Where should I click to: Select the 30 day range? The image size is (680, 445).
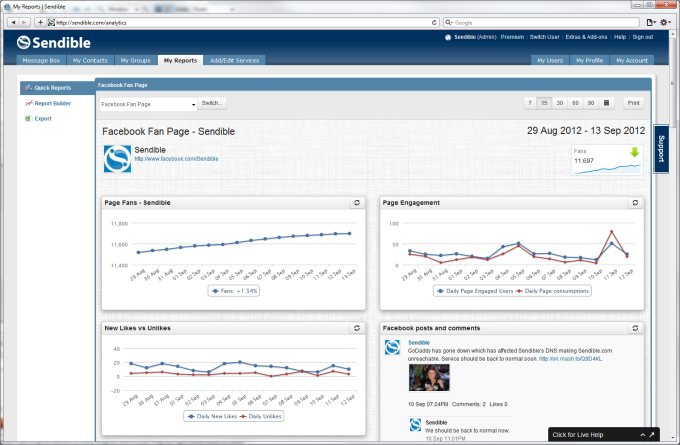tap(559, 103)
